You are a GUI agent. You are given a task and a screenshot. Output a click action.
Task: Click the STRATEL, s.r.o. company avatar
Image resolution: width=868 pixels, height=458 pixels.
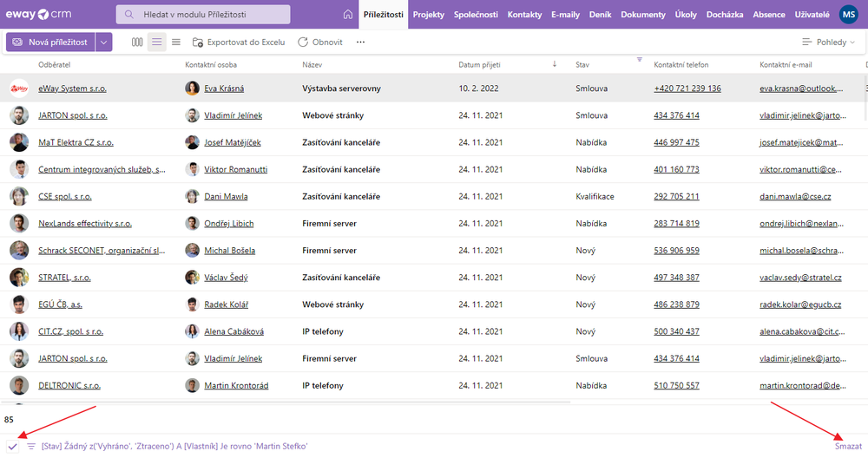(x=19, y=277)
